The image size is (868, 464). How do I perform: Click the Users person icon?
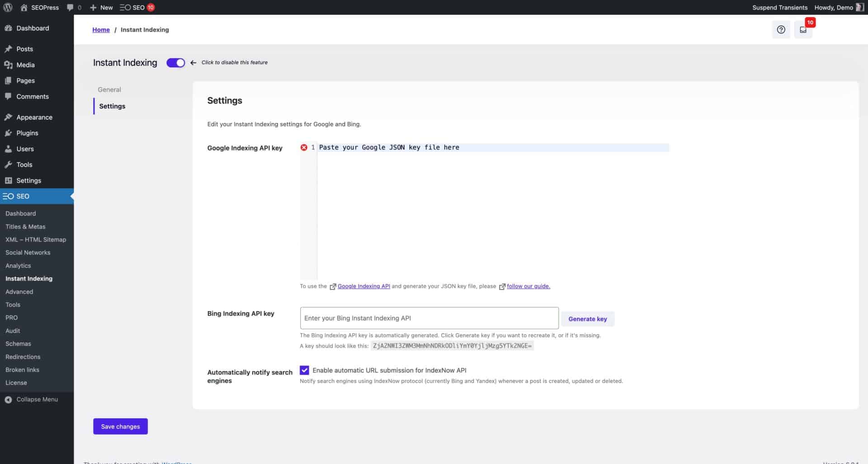point(8,149)
